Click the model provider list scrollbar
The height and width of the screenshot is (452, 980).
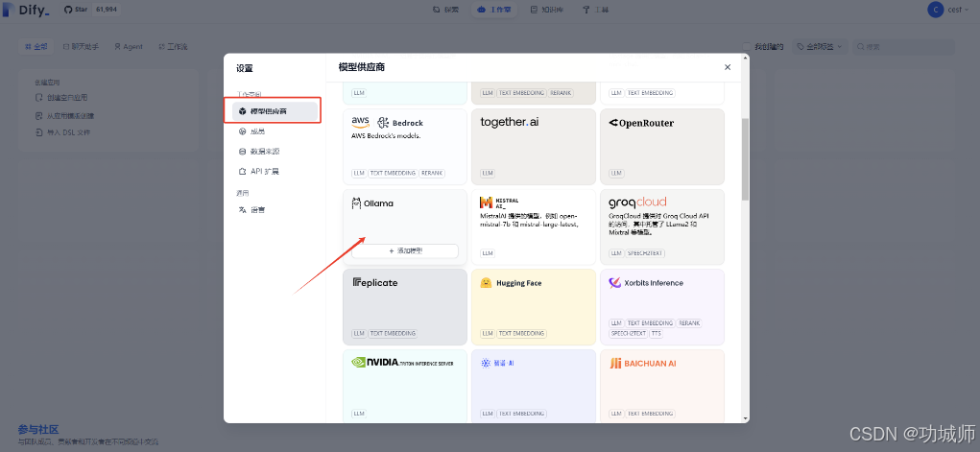[x=745, y=158]
